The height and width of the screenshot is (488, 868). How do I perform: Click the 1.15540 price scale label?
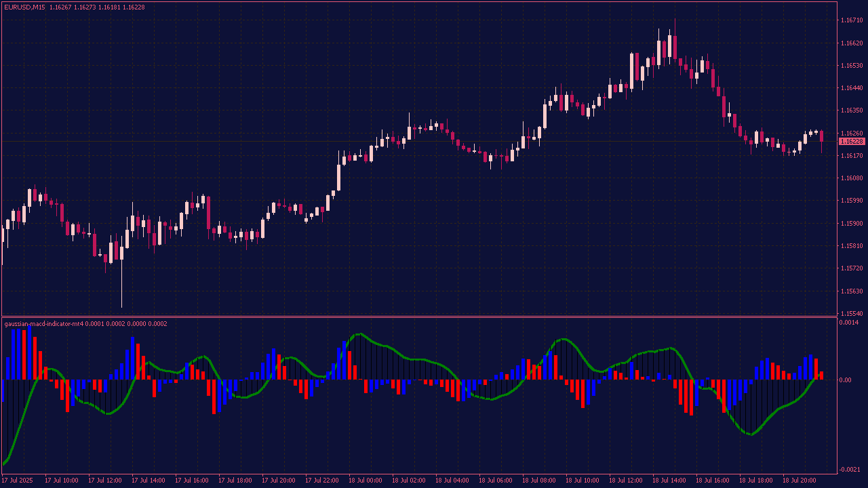pyautogui.click(x=852, y=313)
